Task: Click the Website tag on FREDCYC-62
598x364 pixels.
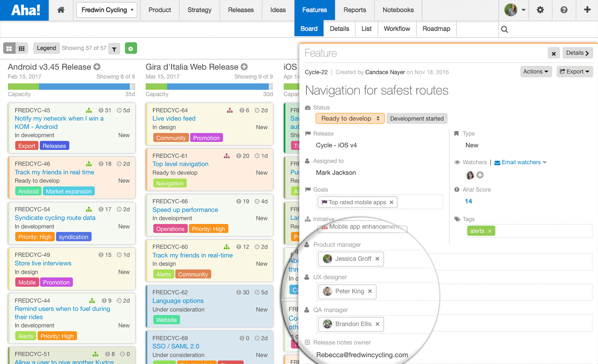Action: (x=166, y=320)
